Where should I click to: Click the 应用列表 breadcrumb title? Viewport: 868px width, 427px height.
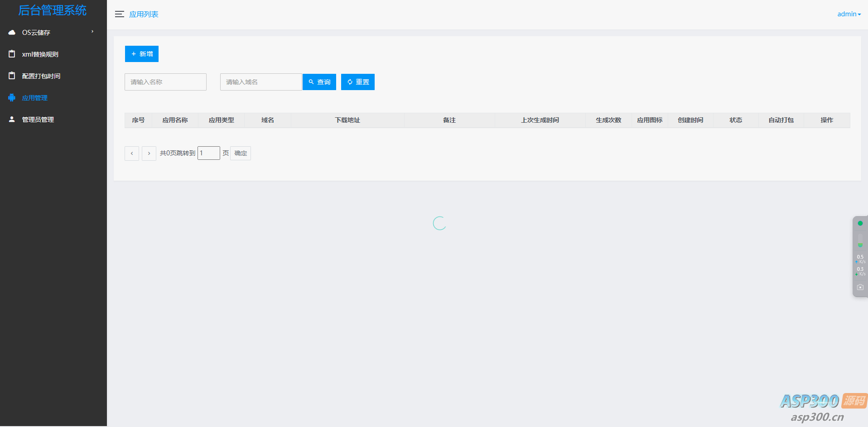click(144, 14)
